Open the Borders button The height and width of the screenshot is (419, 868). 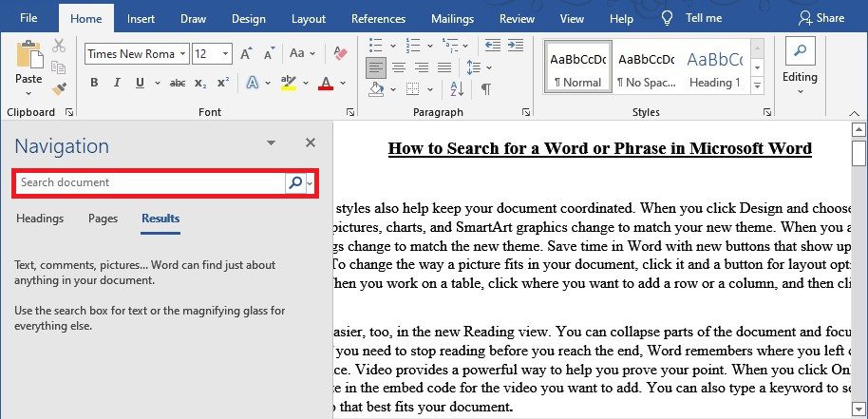click(412, 88)
